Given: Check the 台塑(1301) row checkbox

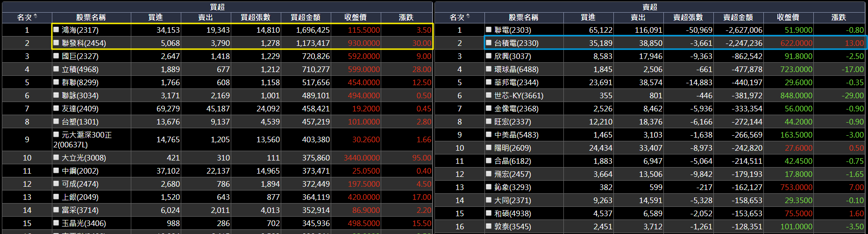Looking at the screenshot, I should (x=56, y=121).
